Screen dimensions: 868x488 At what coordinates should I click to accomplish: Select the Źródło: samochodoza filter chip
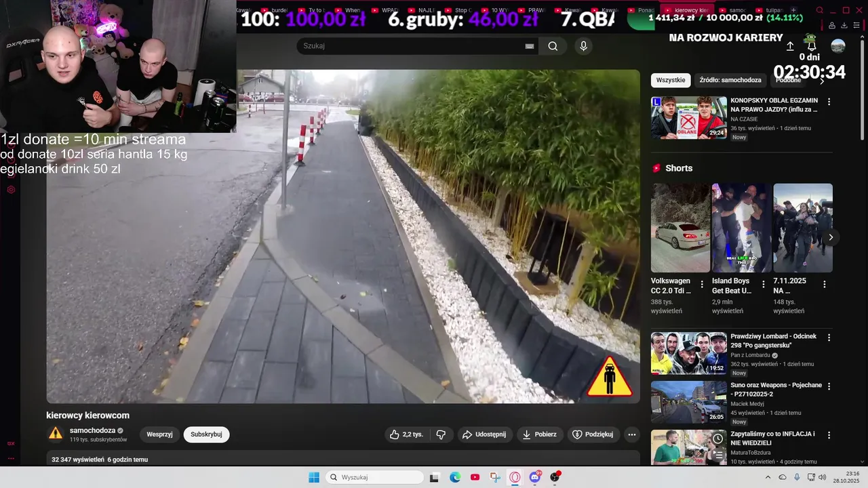pos(730,80)
